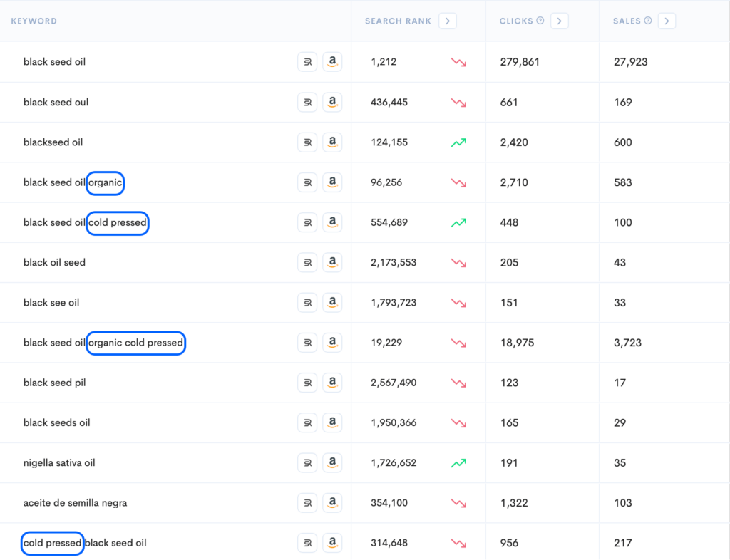Expand the Sales column arrow
Viewport: 730px width, 560px height.
pos(667,21)
